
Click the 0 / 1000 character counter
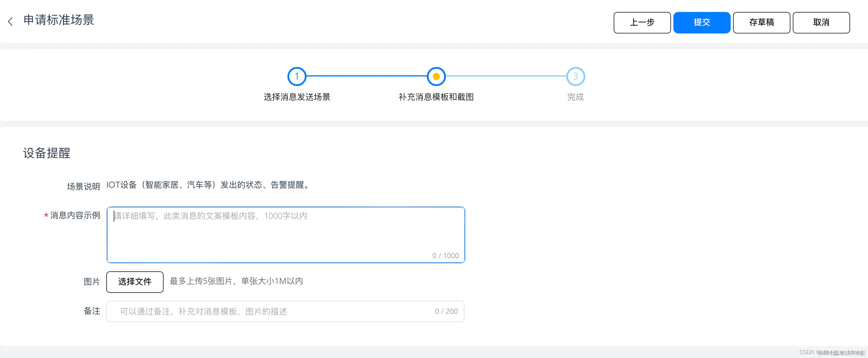[445, 256]
